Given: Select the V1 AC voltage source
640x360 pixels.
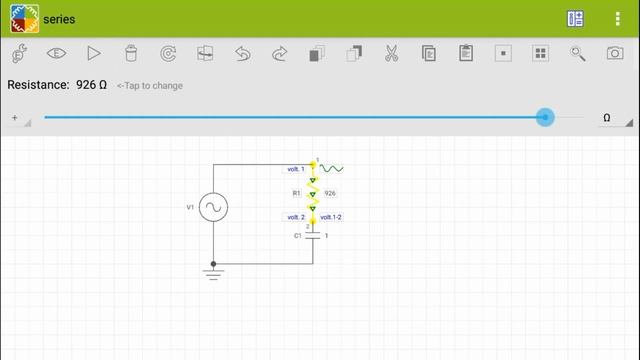Looking at the screenshot, I should tap(213, 207).
